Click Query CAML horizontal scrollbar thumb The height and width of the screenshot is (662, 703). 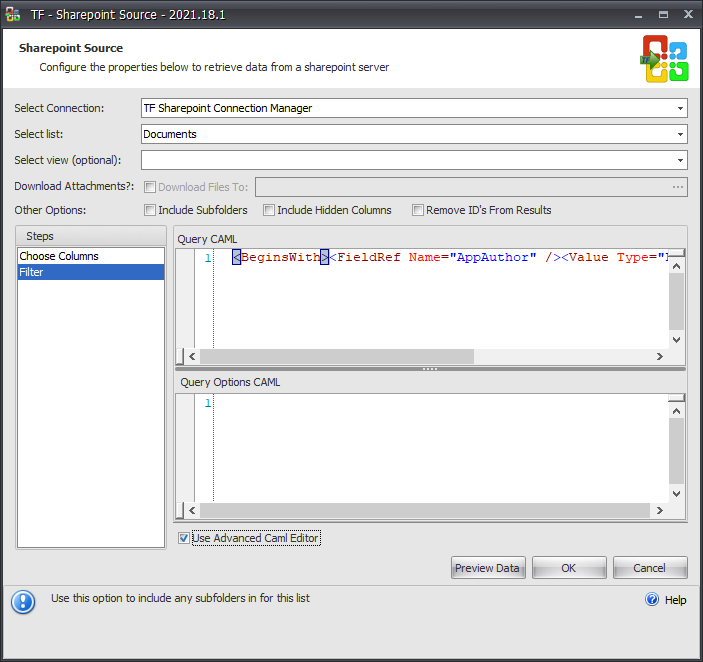click(x=337, y=356)
